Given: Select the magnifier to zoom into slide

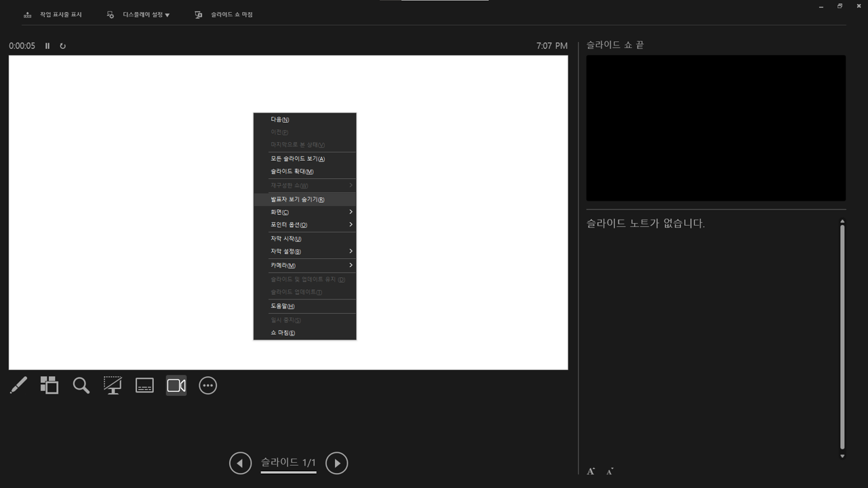Looking at the screenshot, I should click(81, 385).
